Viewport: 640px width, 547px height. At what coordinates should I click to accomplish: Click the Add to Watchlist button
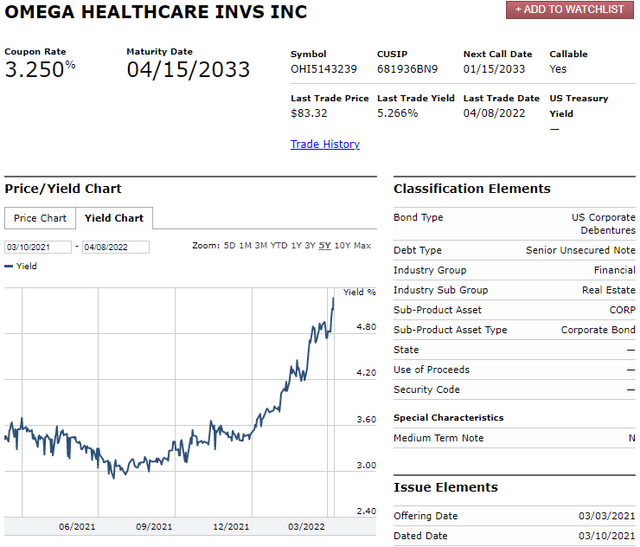[x=570, y=10]
